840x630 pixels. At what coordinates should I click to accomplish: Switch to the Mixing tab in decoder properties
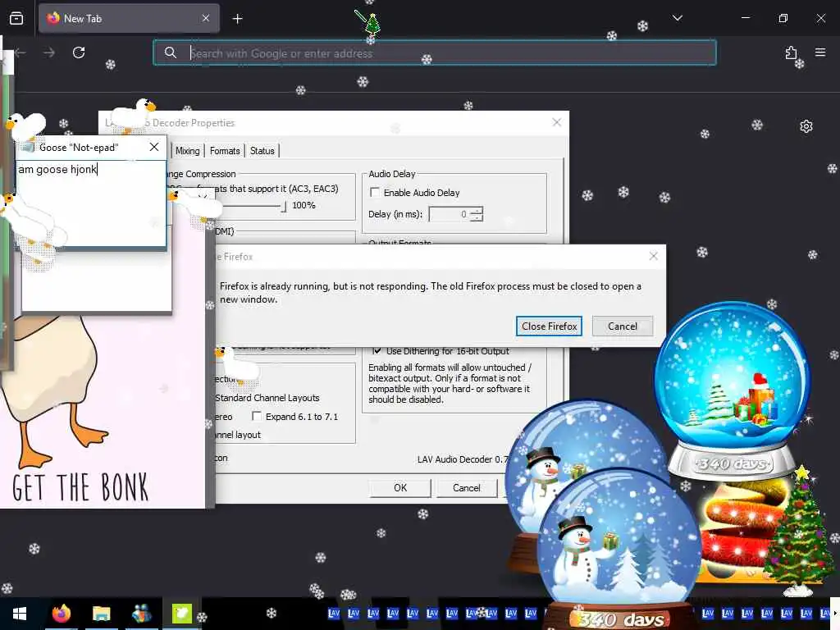click(188, 151)
